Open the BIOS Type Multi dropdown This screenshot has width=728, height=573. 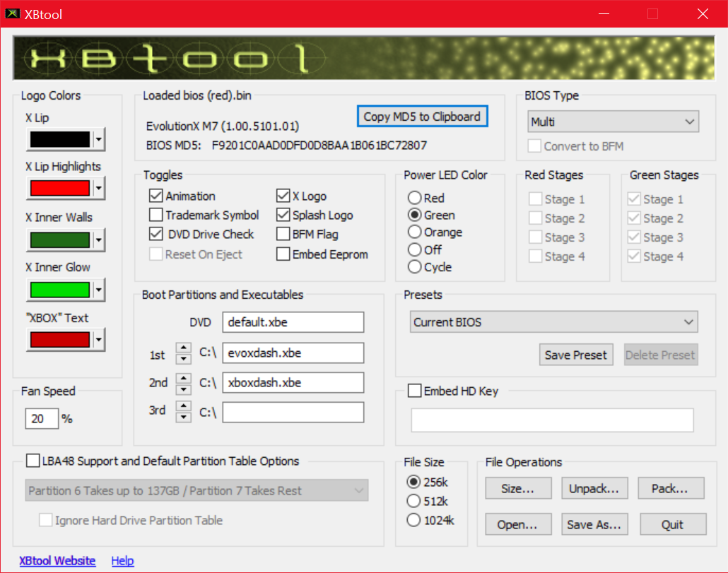[x=613, y=122]
